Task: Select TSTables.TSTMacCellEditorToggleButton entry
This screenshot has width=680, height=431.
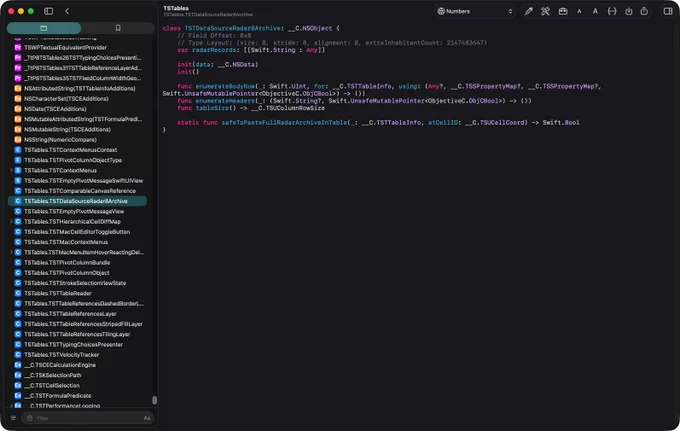Action: click(x=77, y=232)
